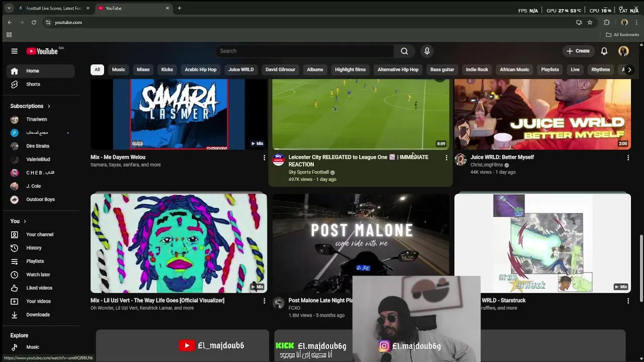Image resolution: width=644 pixels, height=362 pixels.
Task: Play the Juice WRLD Better Myself thumbnail
Action: coord(542,114)
